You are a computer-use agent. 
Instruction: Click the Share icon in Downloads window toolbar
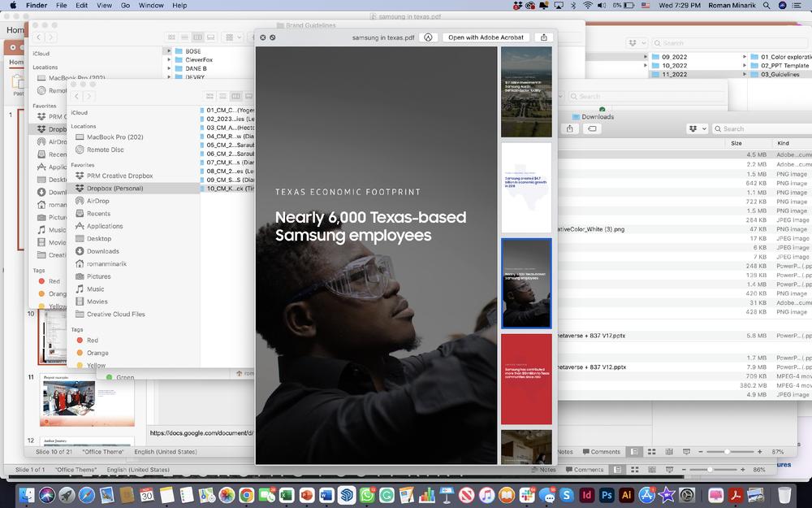click(570, 128)
